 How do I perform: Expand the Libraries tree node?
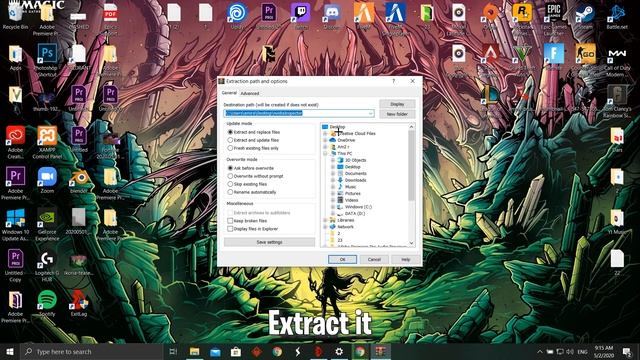325,220
